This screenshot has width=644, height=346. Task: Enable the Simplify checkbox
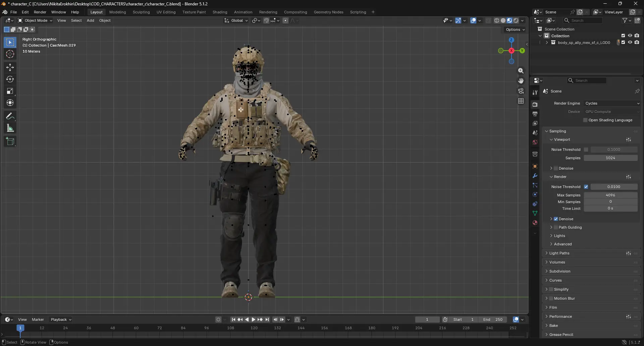click(x=551, y=289)
